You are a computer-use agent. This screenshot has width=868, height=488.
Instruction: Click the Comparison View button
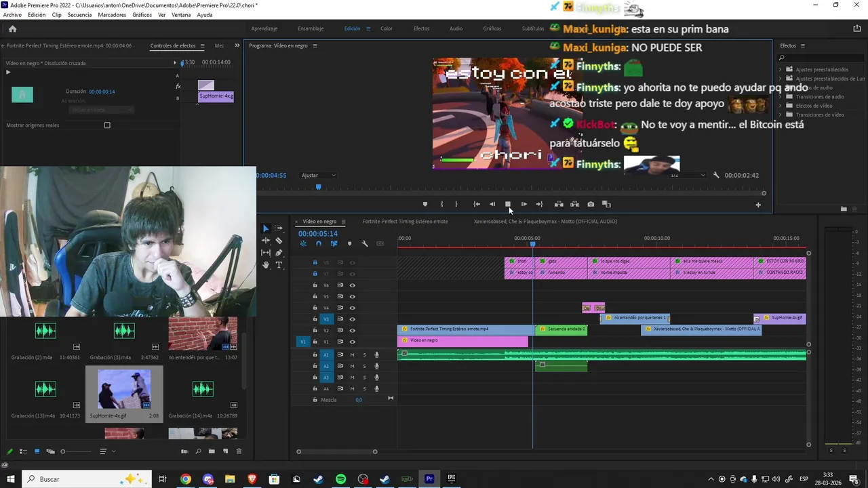tap(607, 204)
